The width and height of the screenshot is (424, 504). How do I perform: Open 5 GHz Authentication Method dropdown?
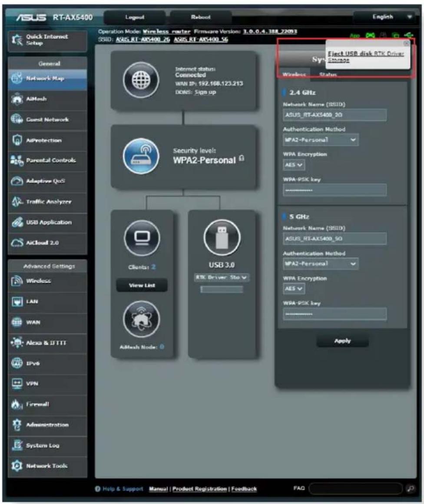(x=321, y=264)
